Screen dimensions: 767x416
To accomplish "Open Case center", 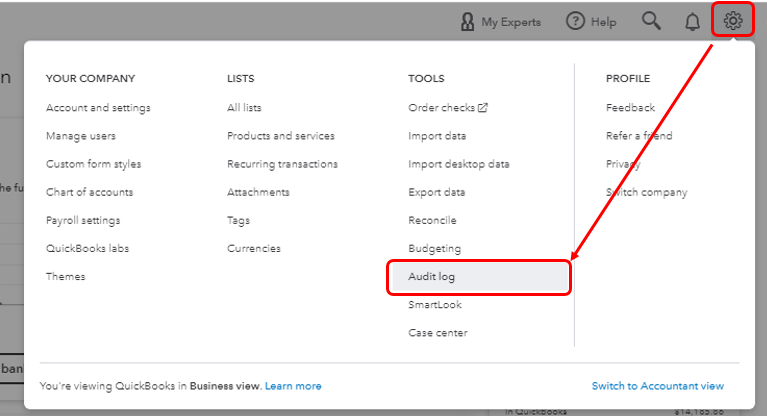I will pyautogui.click(x=437, y=333).
